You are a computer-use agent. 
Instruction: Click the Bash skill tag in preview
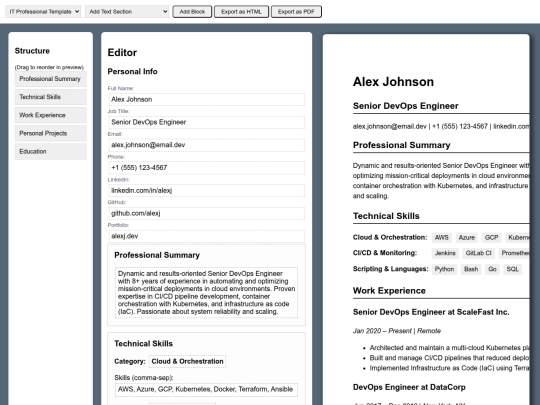click(471, 269)
